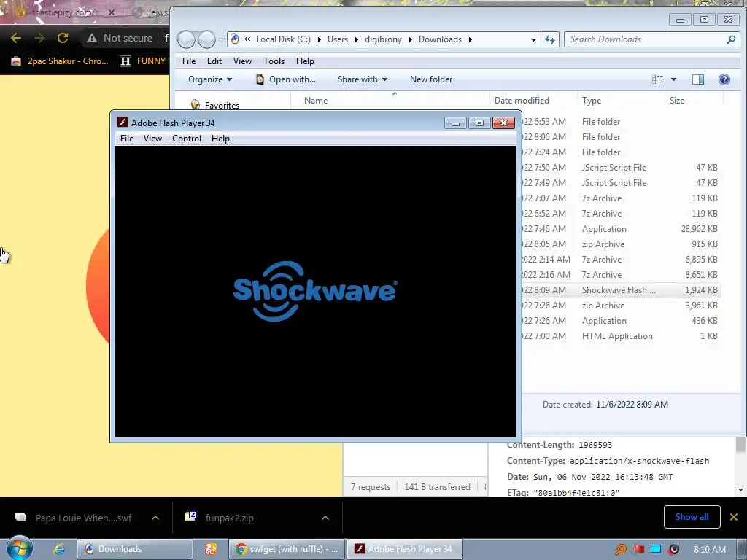Open the Organize dropdown
Image resolution: width=747 pixels, height=560 pixels.
tap(209, 79)
